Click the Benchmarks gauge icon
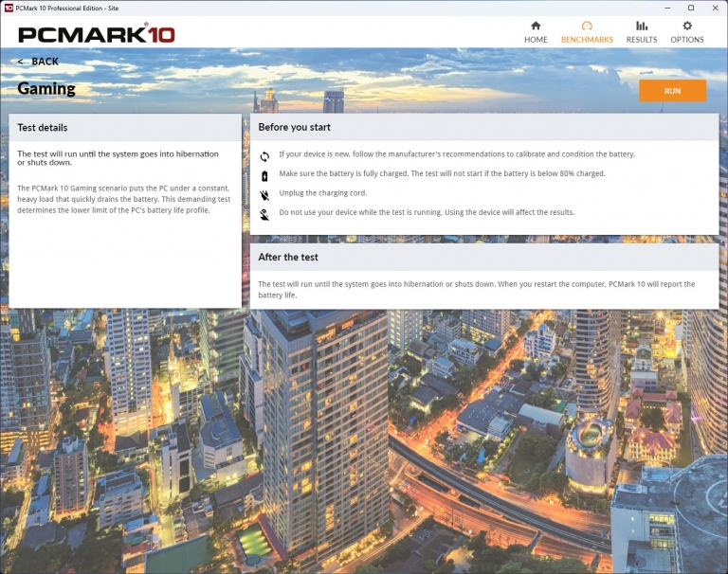Screen dimensions: 728x574 (587, 26)
